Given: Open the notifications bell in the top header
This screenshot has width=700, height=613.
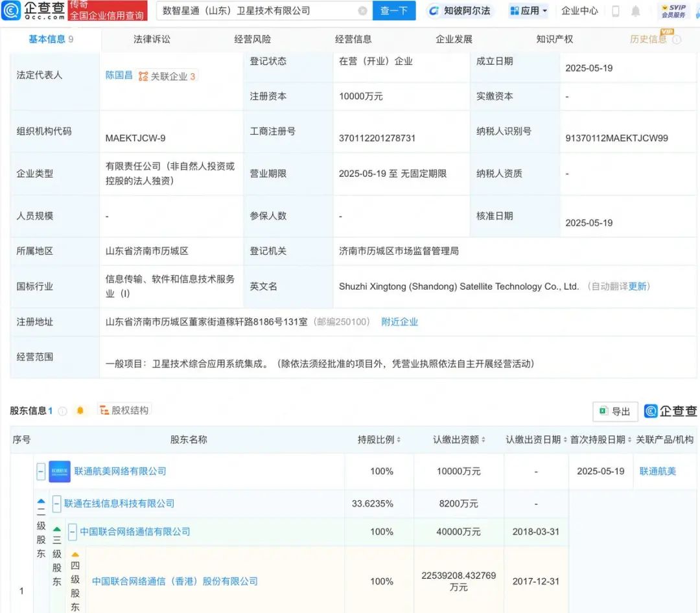Looking at the screenshot, I should click(x=636, y=11).
